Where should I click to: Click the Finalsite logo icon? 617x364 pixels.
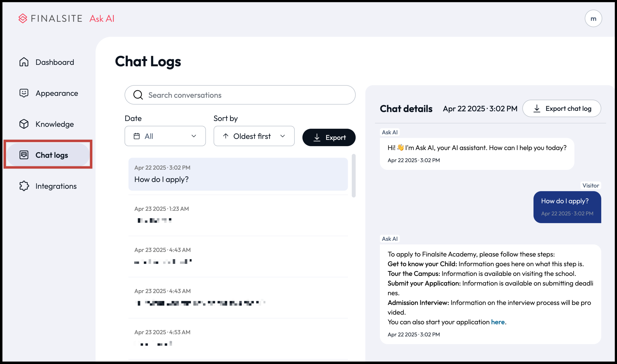(x=23, y=18)
